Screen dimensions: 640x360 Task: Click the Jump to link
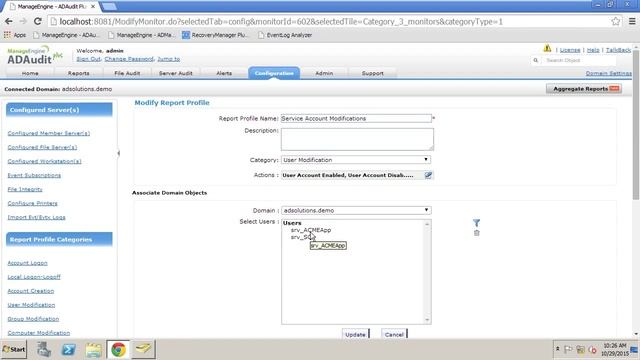tap(169, 59)
